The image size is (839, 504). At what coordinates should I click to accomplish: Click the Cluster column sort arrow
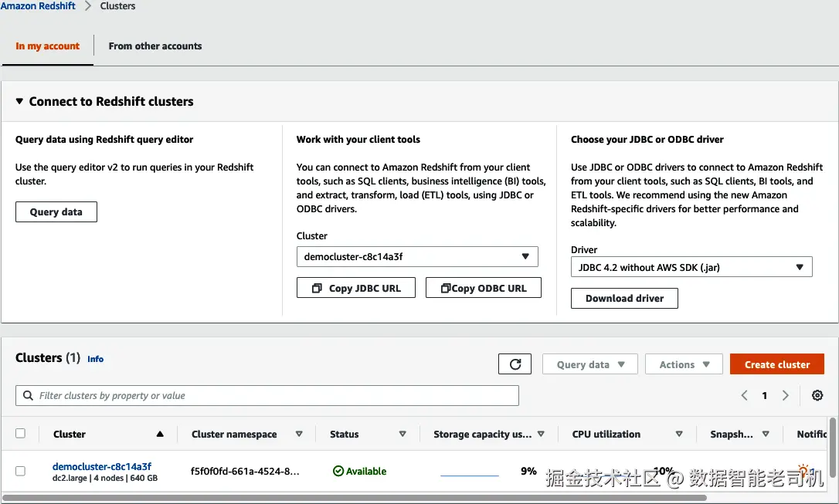tap(160, 435)
